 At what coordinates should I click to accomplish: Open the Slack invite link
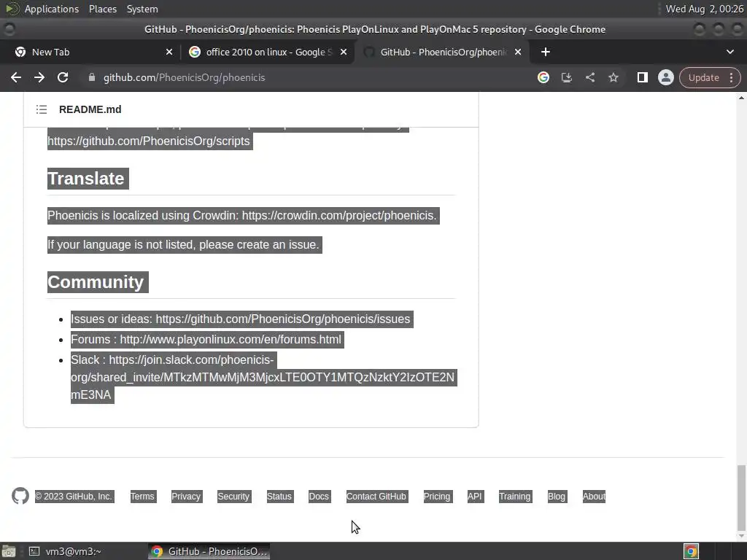pyautogui.click(x=263, y=377)
